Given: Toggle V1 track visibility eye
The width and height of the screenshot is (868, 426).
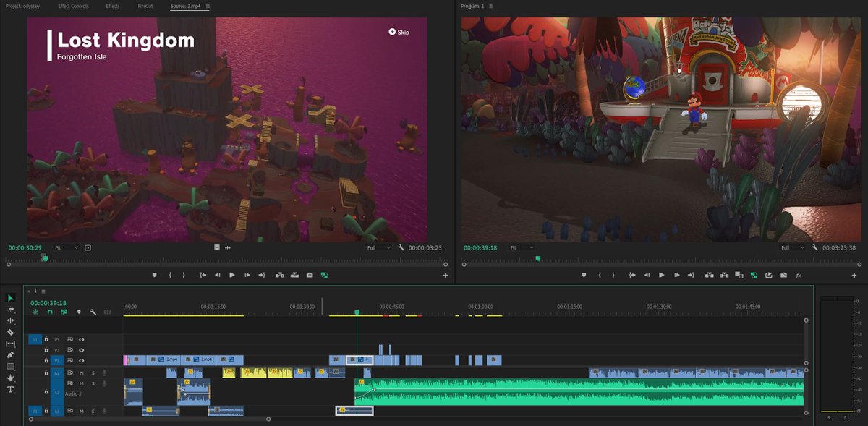Looking at the screenshot, I should click(82, 360).
